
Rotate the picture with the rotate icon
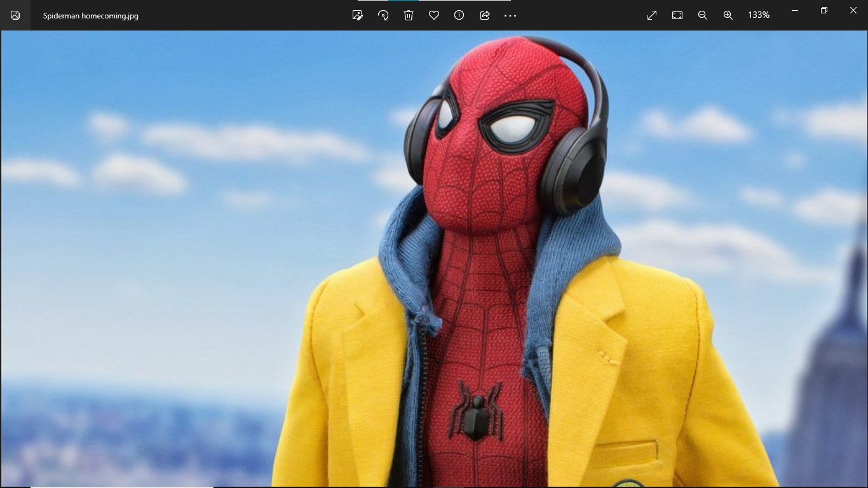coord(383,15)
